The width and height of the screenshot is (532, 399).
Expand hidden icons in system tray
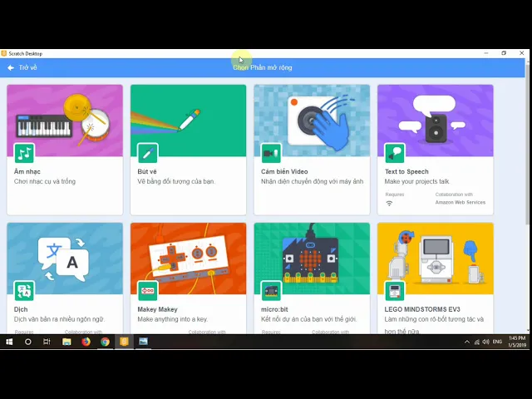pos(467,342)
